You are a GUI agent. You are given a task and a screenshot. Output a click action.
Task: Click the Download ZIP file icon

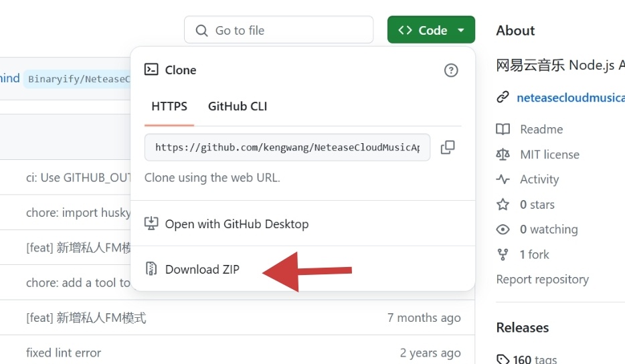pyautogui.click(x=151, y=269)
